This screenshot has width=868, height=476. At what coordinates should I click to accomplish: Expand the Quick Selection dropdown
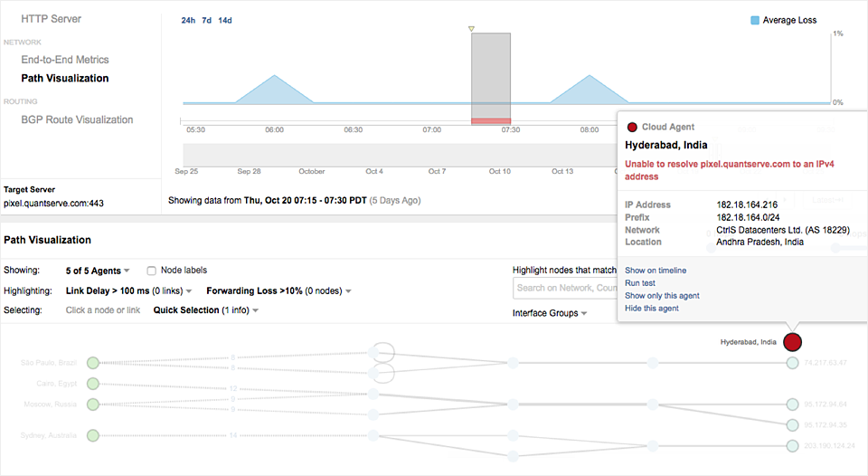(206, 310)
